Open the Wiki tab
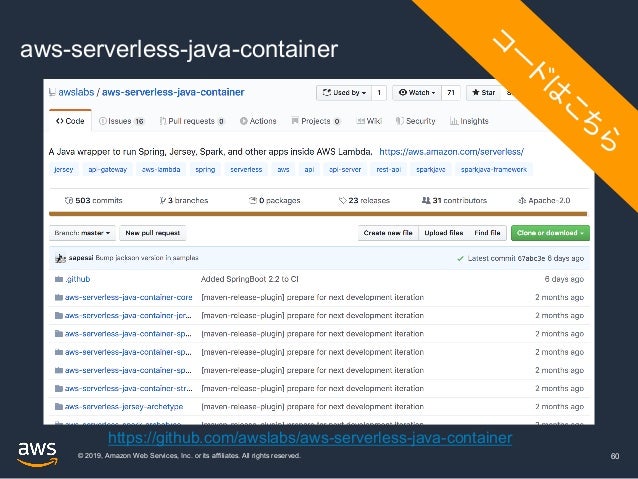 [x=369, y=121]
